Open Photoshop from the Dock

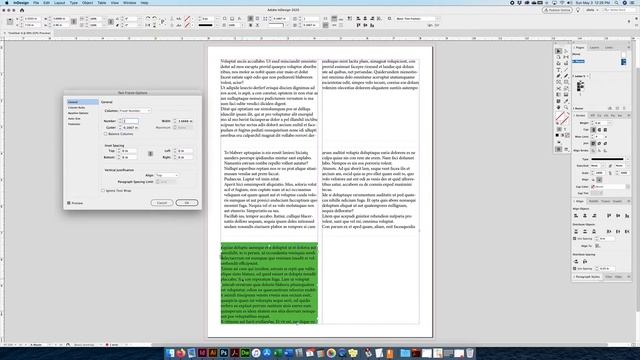point(224,353)
